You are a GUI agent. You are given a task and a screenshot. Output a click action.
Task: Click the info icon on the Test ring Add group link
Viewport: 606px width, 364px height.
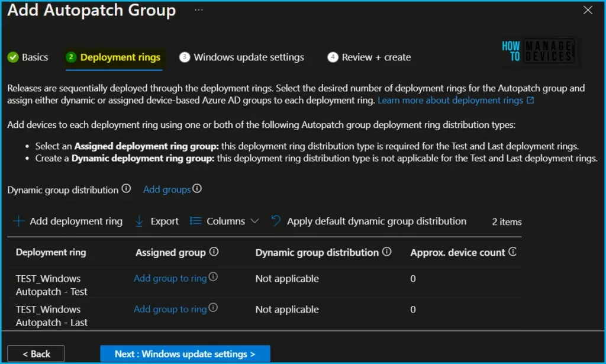point(213,276)
